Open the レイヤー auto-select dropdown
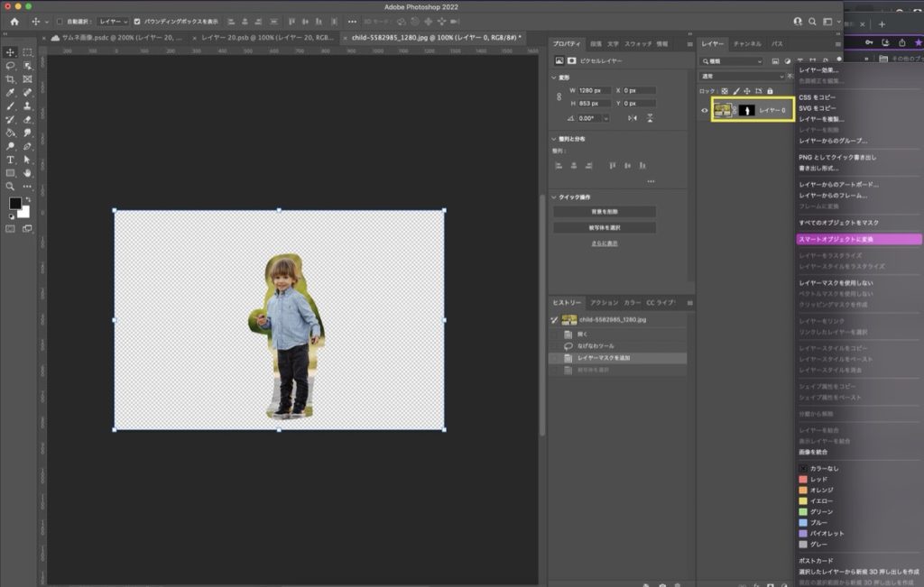 coord(113,22)
